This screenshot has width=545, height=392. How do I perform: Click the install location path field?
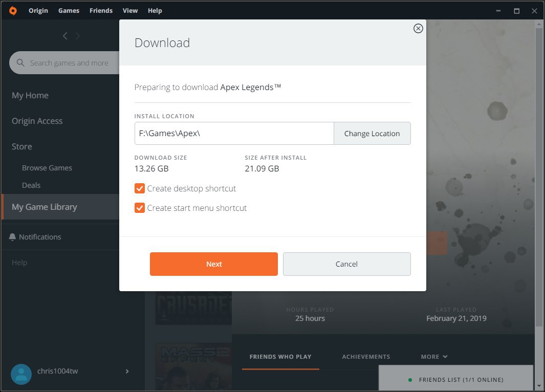pos(234,134)
